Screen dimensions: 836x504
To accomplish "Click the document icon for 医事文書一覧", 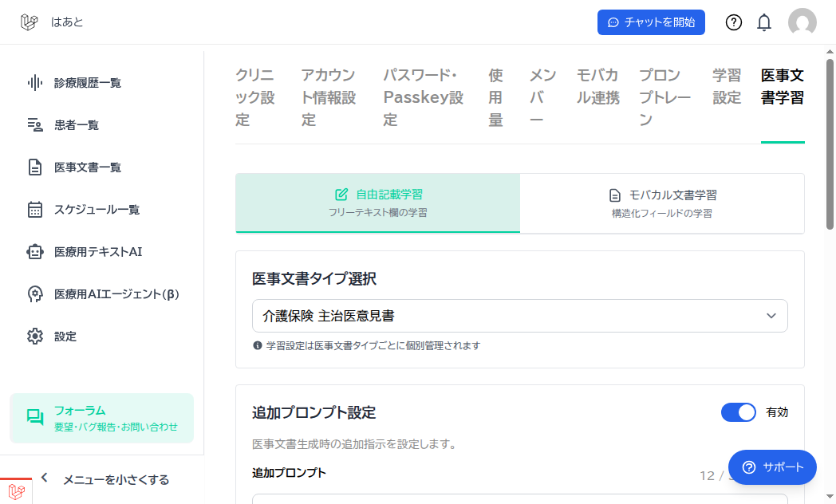I will click(x=34, y=167).
